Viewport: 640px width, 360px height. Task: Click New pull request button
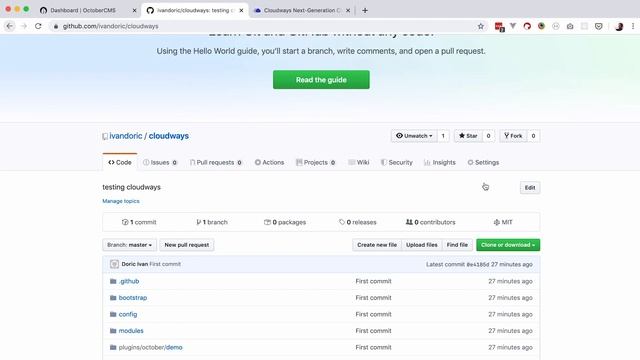[187, 245]
